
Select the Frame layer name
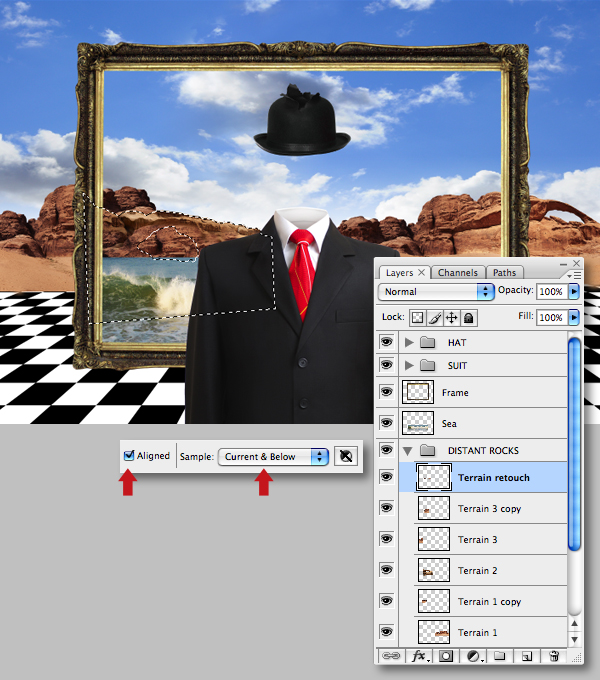coord(455,392)
